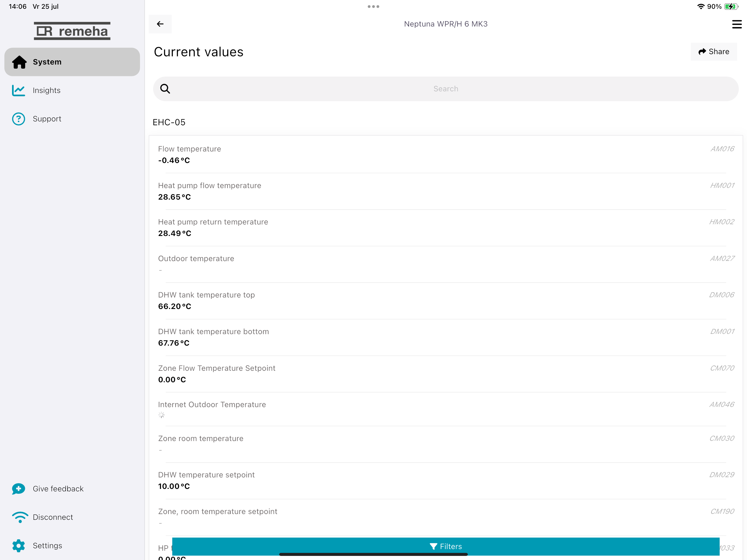Open the Insights chart icon
This screenshot has height=560, width=747.
pos(19,90)
